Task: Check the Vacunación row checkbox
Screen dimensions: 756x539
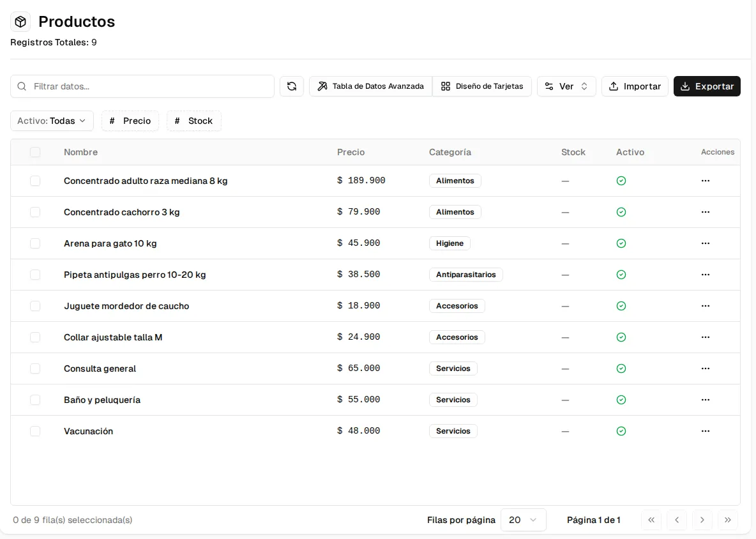Action: tap(35, 431)
